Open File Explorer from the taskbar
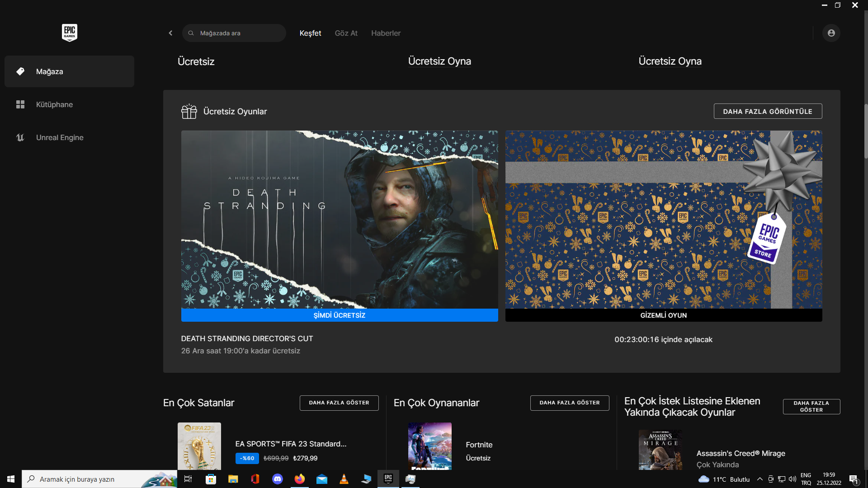 click(x=233, y=479)
